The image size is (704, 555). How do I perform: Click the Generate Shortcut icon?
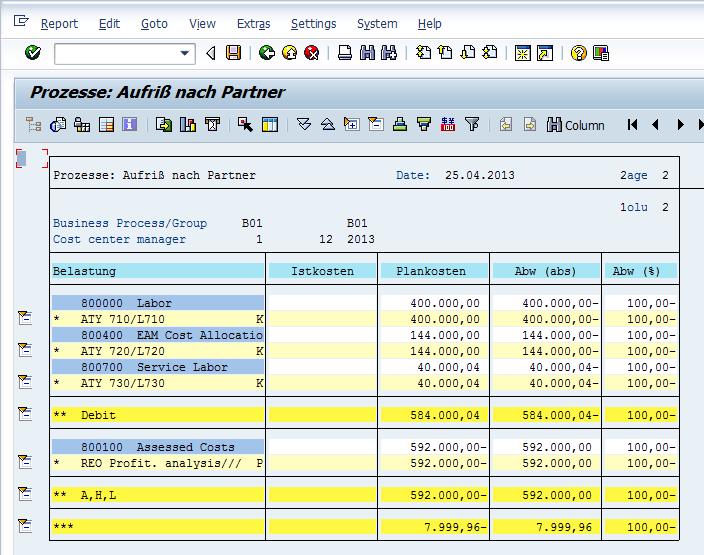pos(545,53)
